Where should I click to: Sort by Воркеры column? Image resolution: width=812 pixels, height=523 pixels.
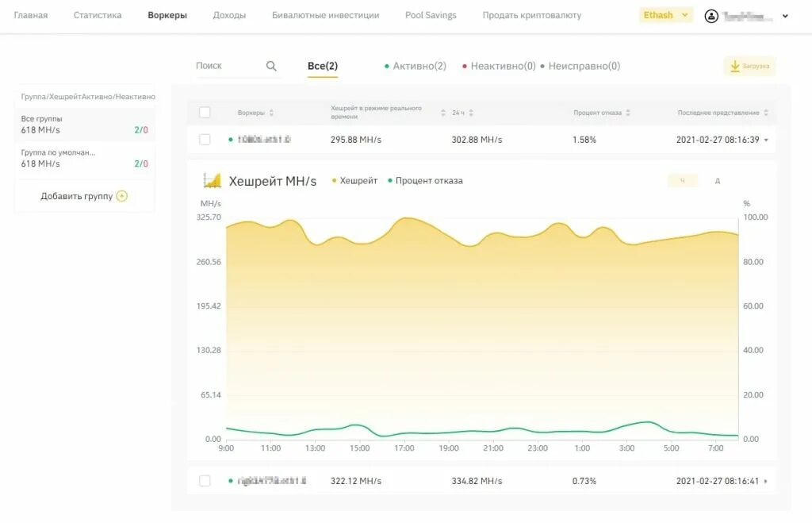[255, 113]
